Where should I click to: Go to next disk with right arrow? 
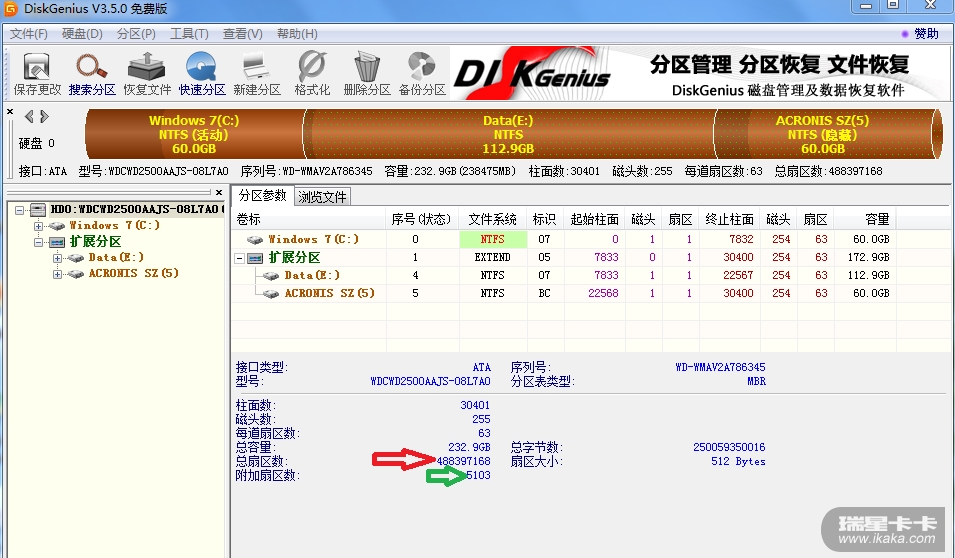pos(44,116)
